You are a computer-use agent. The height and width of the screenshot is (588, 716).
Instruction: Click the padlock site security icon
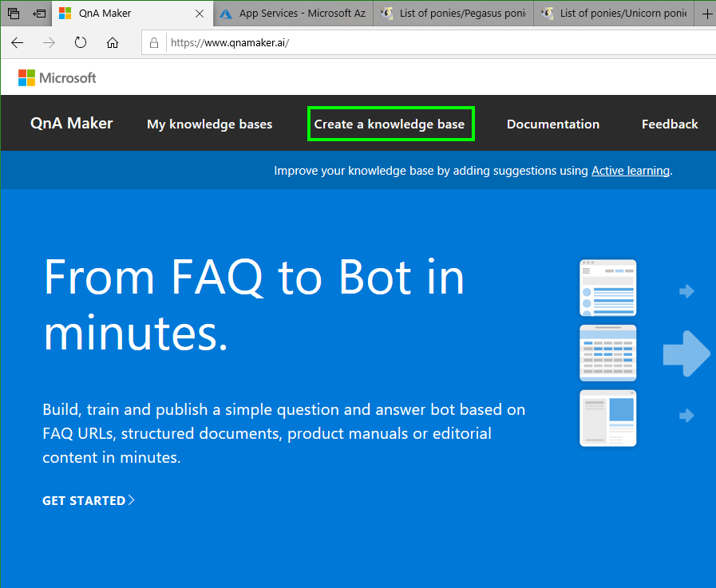[154, 43]
